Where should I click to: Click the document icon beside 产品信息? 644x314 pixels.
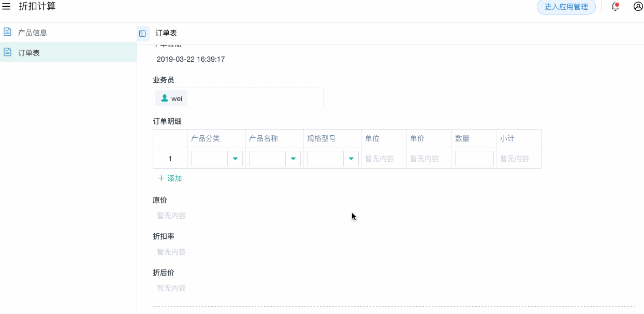(x=7, y=32)
